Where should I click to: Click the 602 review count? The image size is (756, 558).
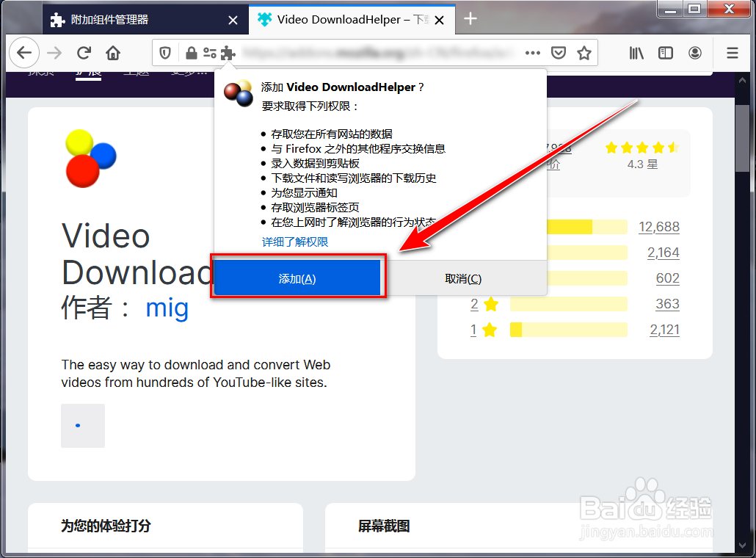(668, 278)
